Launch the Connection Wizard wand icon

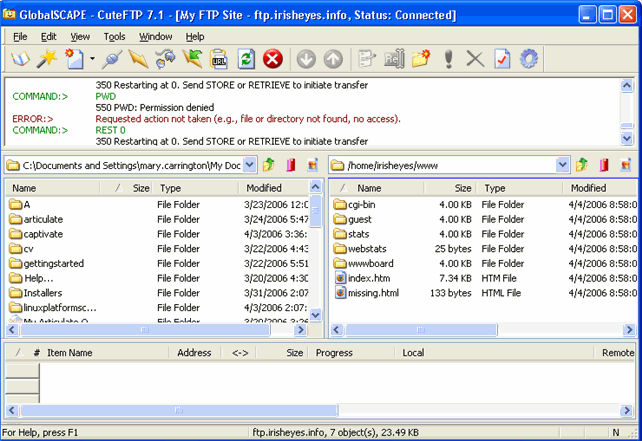click(x=47, y=59)
